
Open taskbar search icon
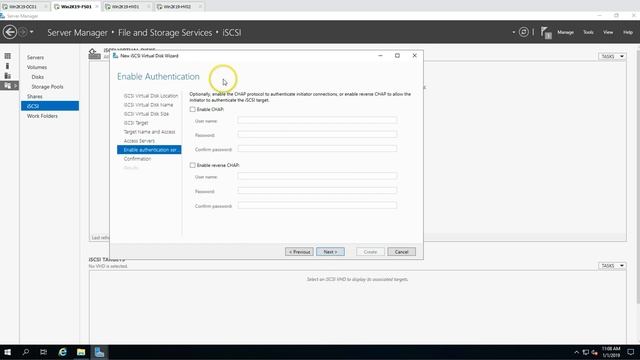pos(26,352)
